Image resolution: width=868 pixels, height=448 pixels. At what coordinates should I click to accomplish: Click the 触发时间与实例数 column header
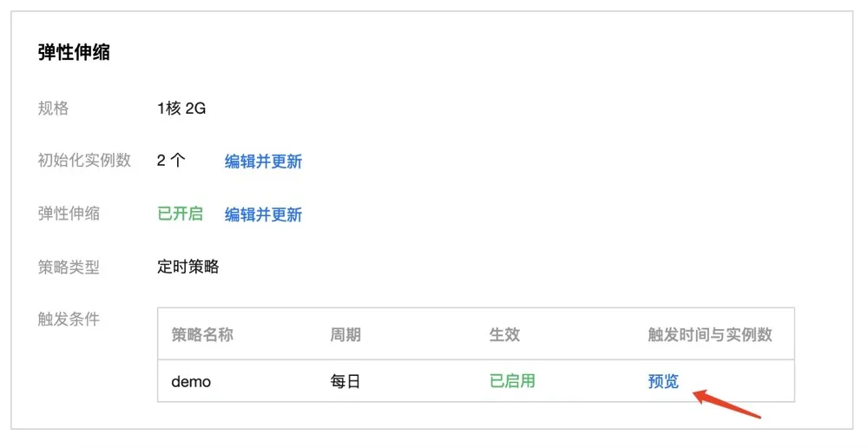(710, 334)
